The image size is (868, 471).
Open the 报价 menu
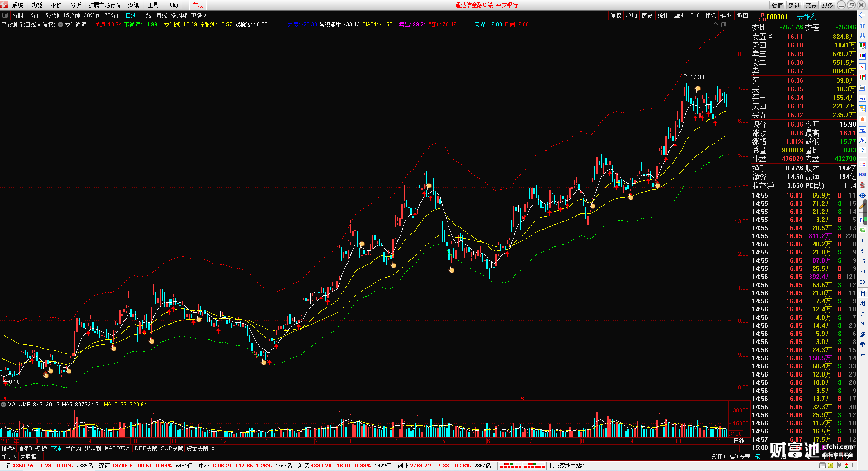[x=57, y=5]
